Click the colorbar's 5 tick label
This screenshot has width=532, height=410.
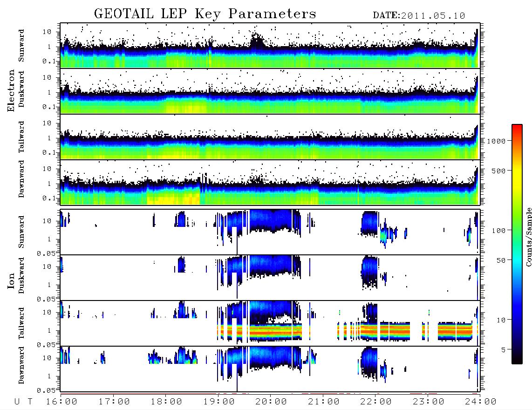click(x=504, y=350)
